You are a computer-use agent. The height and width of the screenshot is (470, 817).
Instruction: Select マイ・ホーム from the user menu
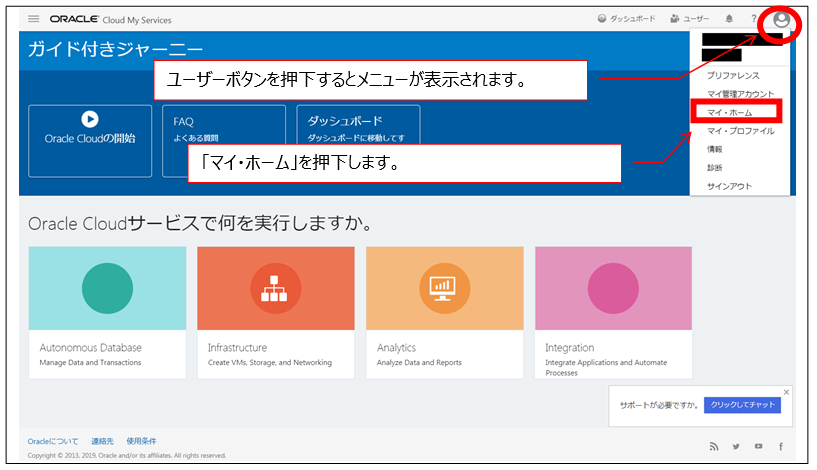pos(729,113)
